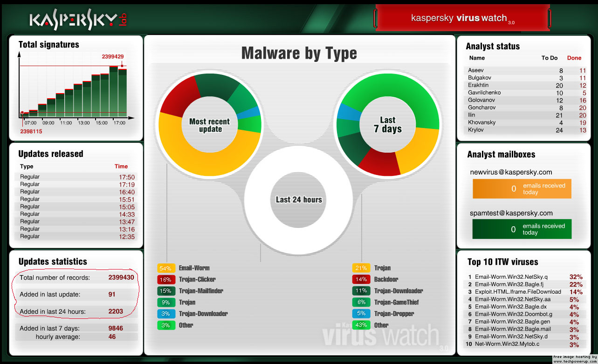The width and height of the screenshot is (598, 364).
Task: Click the newvirus@kaspersky.com mailbox address
Action: pos(511,172)
